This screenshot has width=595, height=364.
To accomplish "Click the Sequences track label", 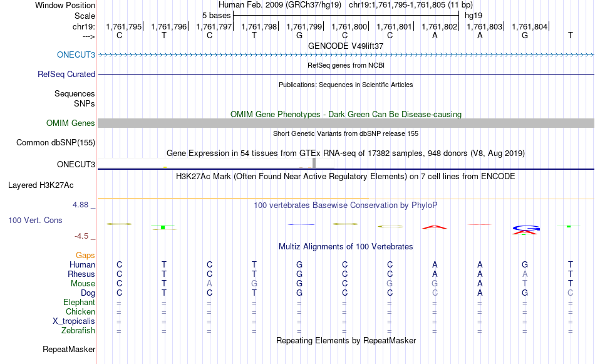I will [x=75, y=94].
